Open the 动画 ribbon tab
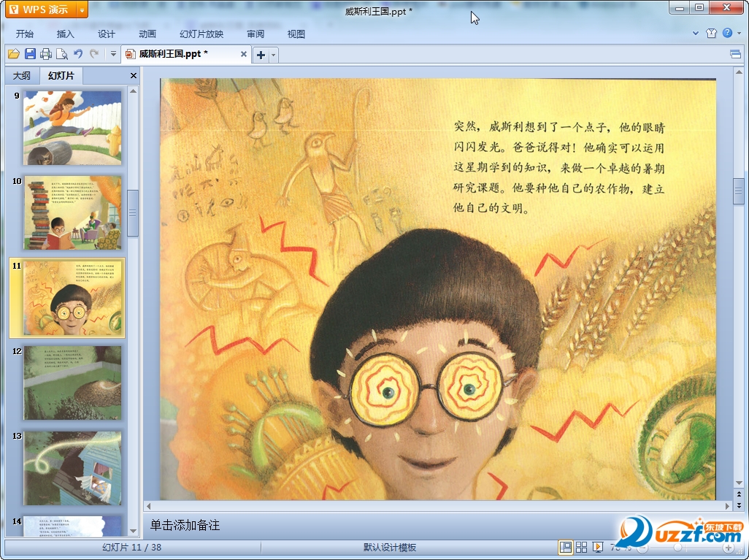This screenshot has height=560, width=749. 147,34
